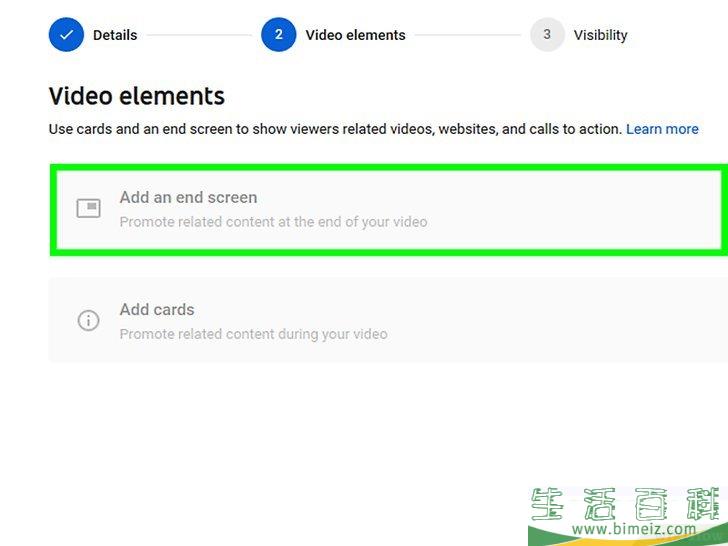Select the Video elements step label
This screenshot has height=546, width=728.
pos(355,35)
